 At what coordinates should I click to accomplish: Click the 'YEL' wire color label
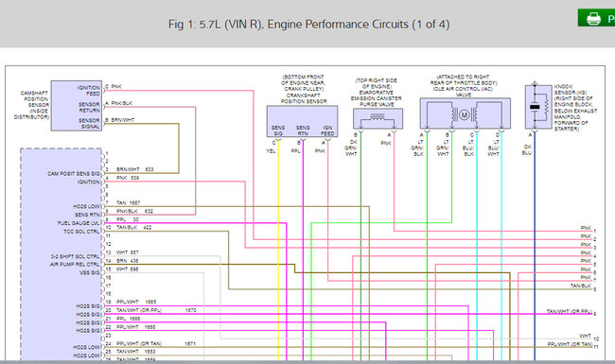point(271,151)
